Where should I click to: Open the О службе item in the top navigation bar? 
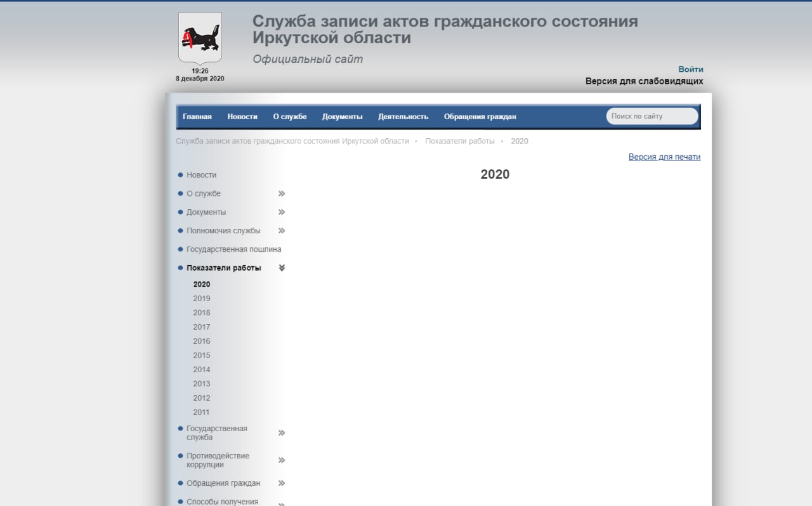[290, 117]
